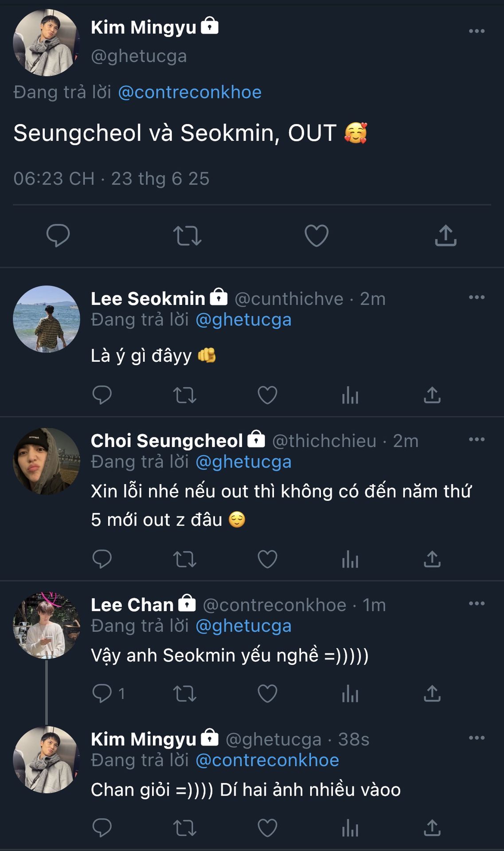This screenshot has height=851, width=504.
Task: Open more options on Choi Seungcheol's reply
Action: point(477,439)
